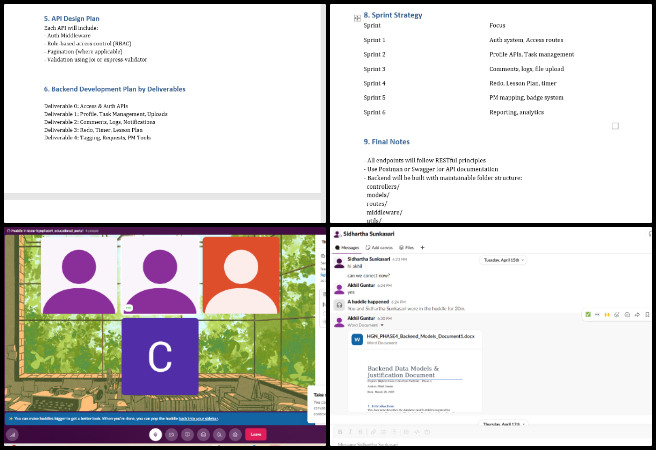Click the 'PM mapping, badge system' cell
Viewport: 656px width, 450px height.
[x=526, y=97]
